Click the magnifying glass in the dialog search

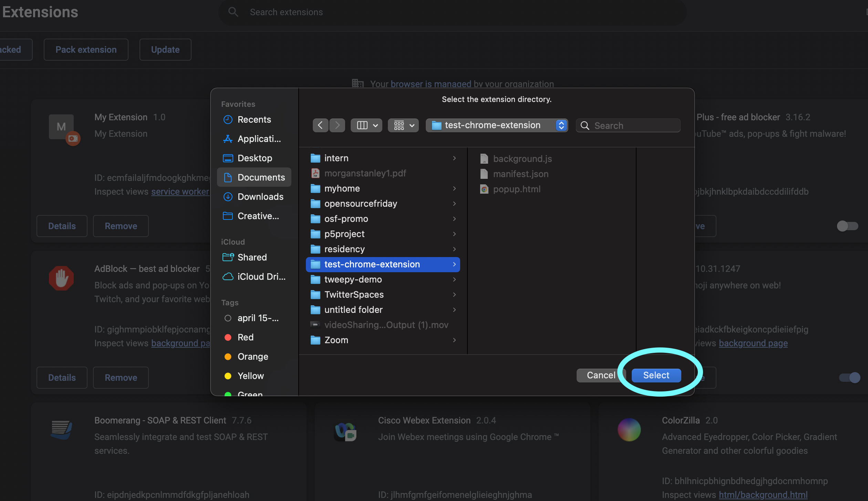[585, 125]
